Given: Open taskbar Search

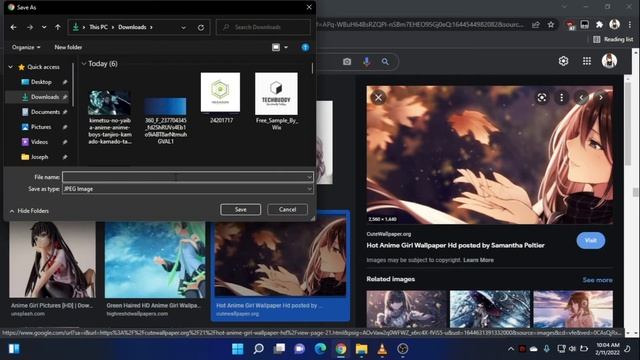Looking at the screenshot, I should 258,349.
